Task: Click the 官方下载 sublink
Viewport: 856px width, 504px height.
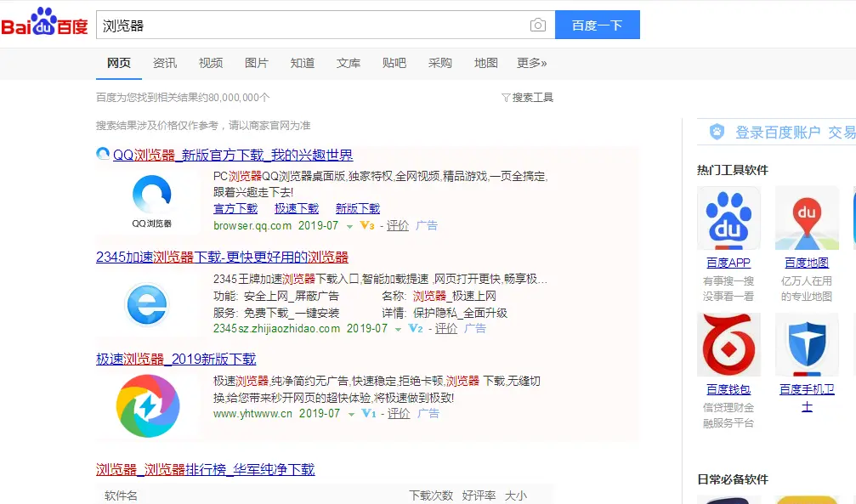Action: pyautogui.click(x=235, y=208)
